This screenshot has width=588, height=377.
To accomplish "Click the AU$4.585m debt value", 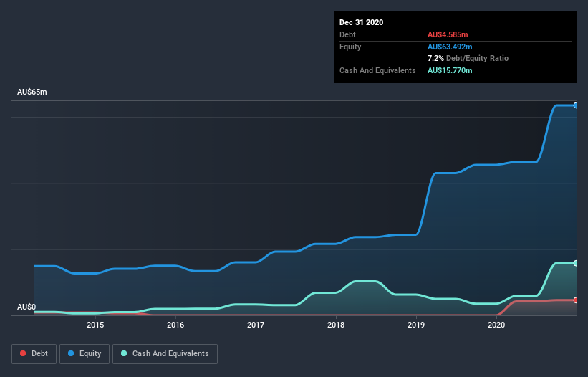I will point(448,34).
